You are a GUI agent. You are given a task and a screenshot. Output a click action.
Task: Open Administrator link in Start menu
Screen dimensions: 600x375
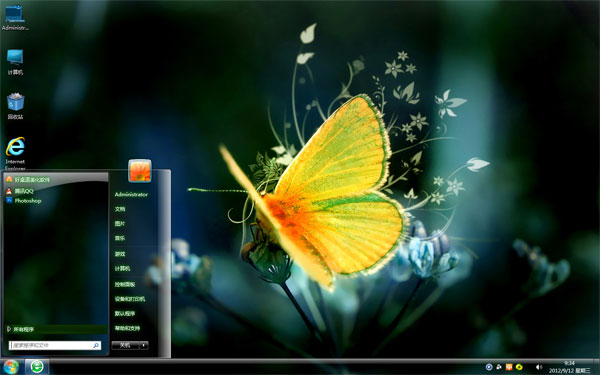131,194
